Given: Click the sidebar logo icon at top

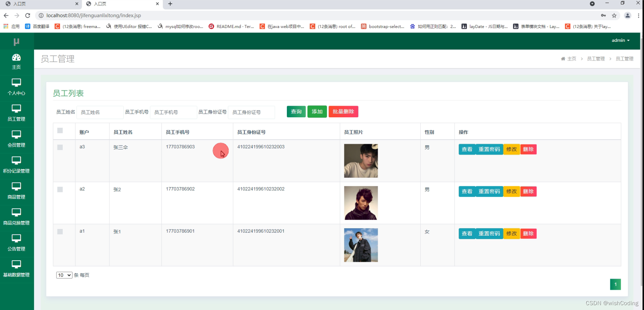Looking at the screenshot, I should tap(16, 42).
